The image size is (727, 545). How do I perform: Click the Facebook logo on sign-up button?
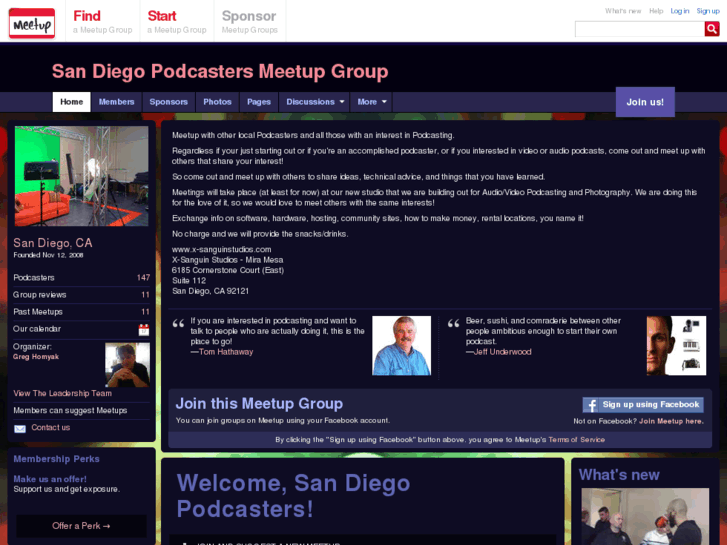(x=591, y=405)
